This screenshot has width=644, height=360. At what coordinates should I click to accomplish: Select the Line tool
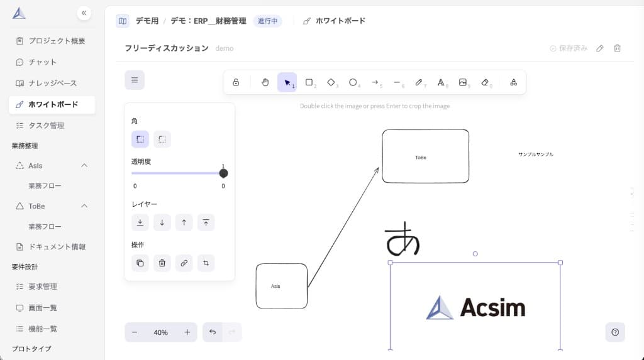(x=397, y=82)
